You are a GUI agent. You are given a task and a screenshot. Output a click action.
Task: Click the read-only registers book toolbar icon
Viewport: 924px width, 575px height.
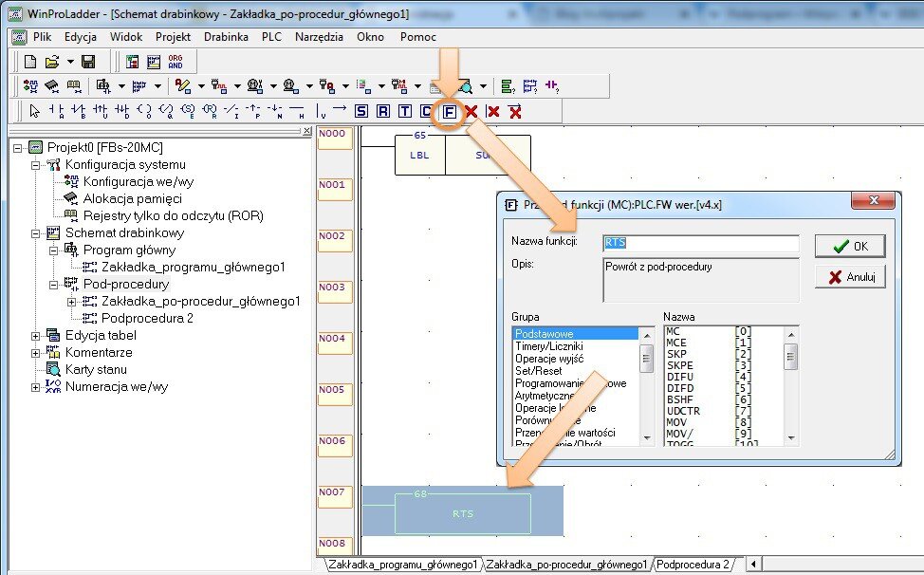pyautogui.click(x=74, y=86)
